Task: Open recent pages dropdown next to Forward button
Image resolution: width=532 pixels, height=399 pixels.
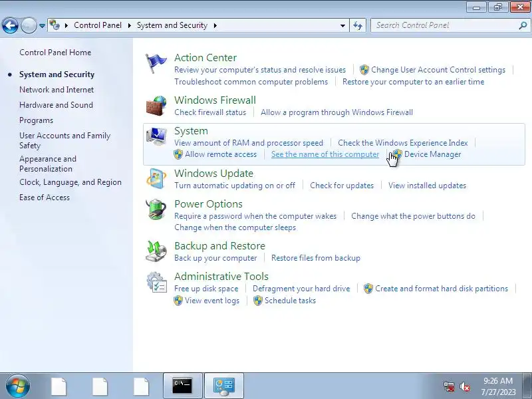Action: pyautogui.click(x=42, y=26)
